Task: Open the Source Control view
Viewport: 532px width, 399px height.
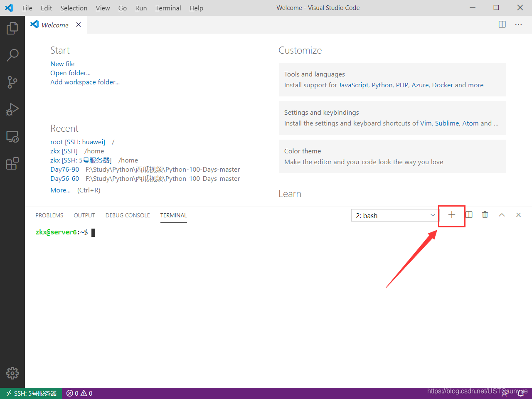Action: [x=12, y=82]
